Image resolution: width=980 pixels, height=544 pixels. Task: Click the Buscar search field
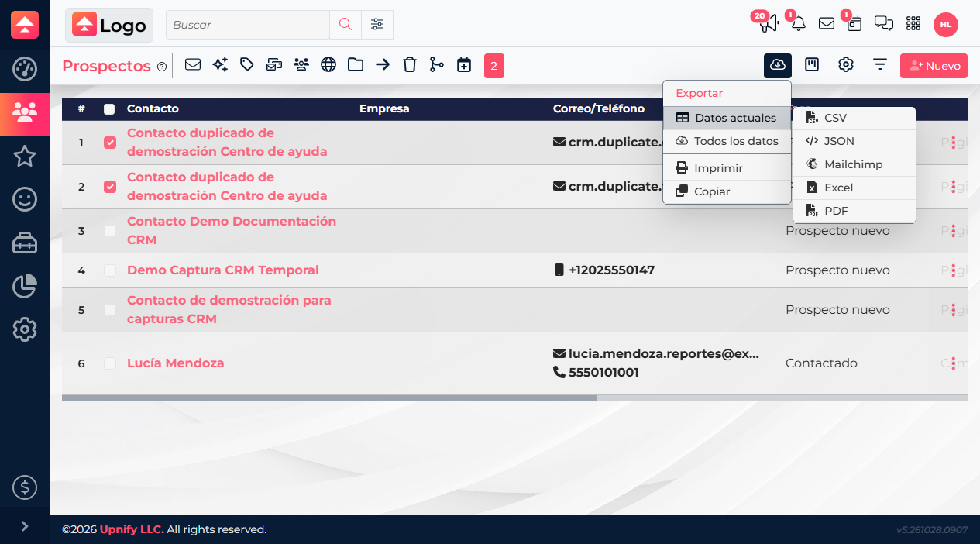tap(248, 25)
